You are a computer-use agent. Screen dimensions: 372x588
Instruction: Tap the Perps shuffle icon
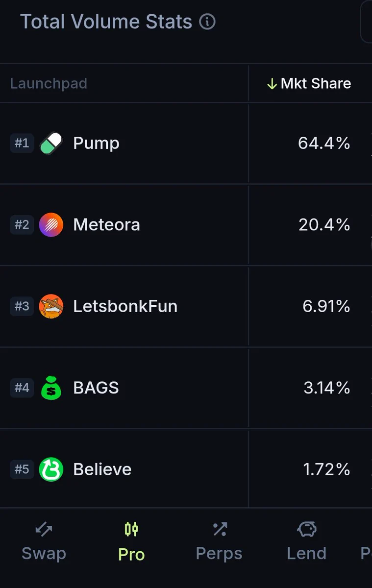pos(220,529)
